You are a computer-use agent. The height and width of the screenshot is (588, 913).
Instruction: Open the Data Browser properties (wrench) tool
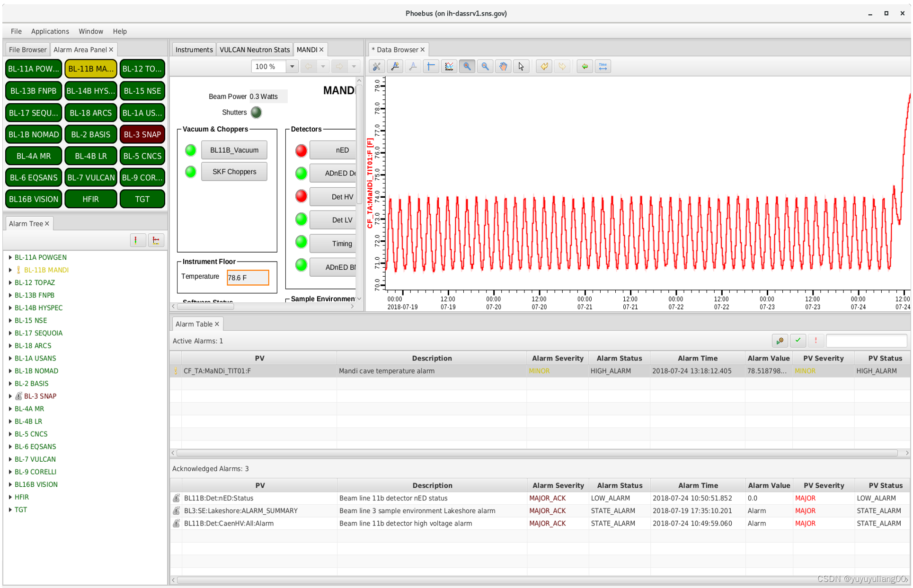pos(377,67)
